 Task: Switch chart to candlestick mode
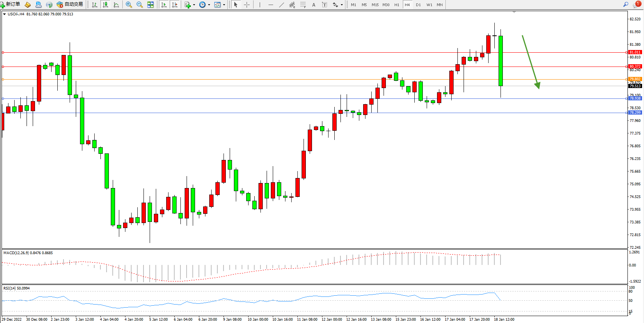[105, 5]
